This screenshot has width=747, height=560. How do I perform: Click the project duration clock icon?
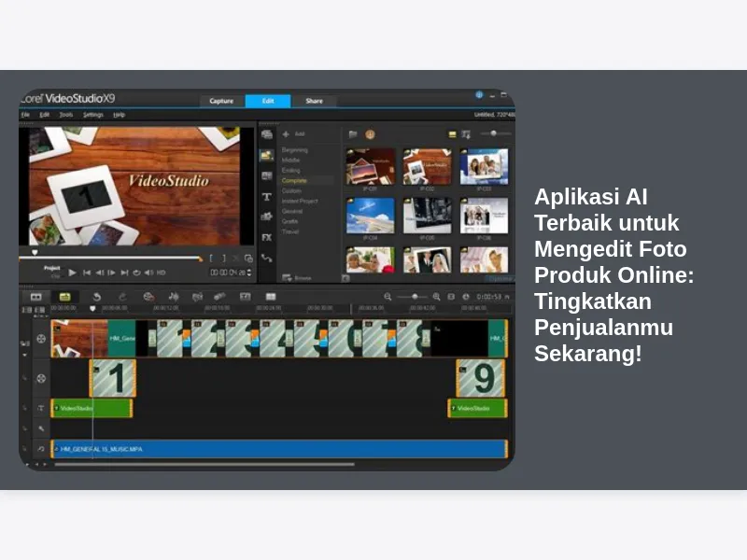(x=466, y=297)
